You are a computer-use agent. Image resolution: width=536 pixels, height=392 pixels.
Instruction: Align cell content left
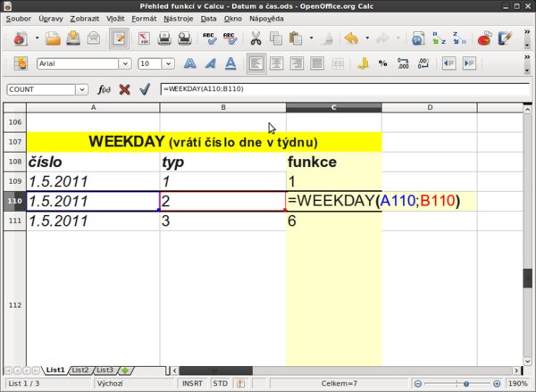coord(256,63)
